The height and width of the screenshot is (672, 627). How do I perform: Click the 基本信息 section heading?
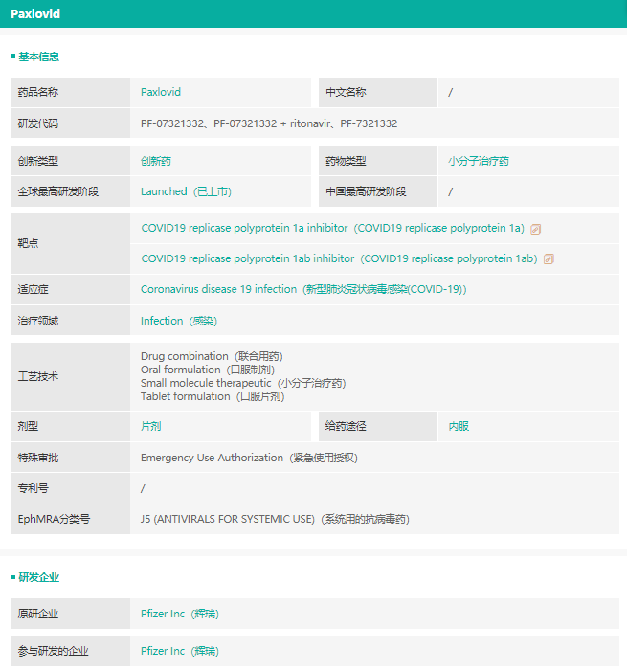coord(38,56)
